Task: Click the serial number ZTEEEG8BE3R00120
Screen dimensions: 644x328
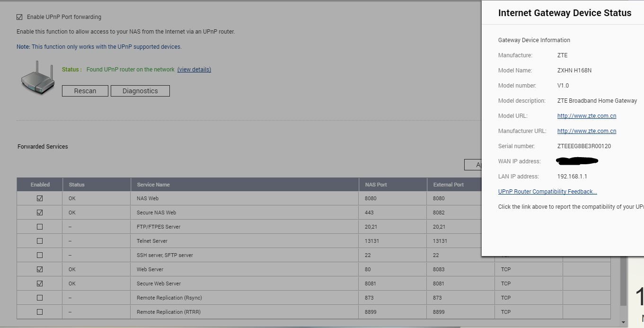Action: [x=584, y=146]
